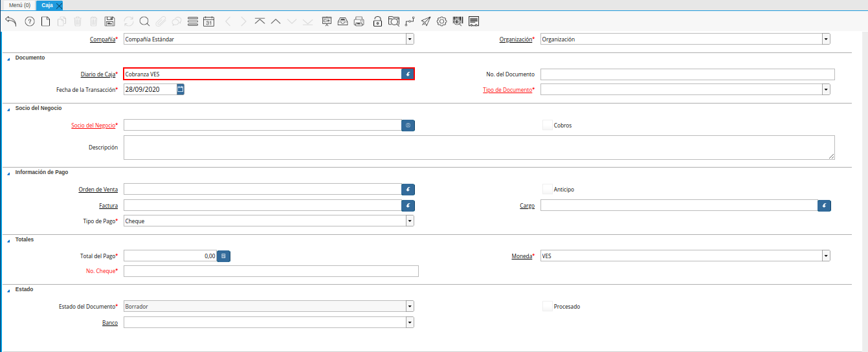Screen dimensions: 868x352
Task: Tick the Anticipo checkbox
Action: pos(548,190)
